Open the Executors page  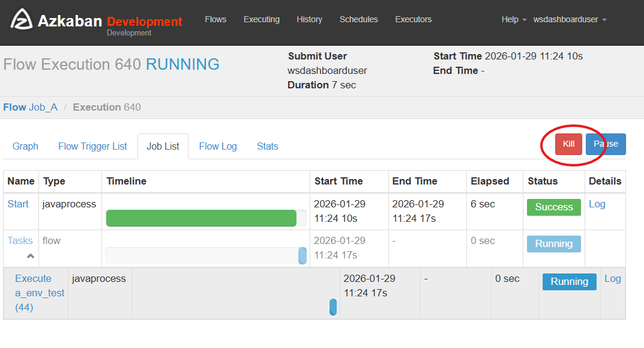[413, 19]
